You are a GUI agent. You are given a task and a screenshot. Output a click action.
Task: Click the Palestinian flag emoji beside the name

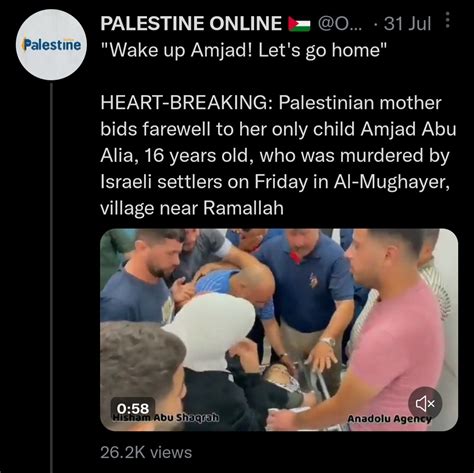(299, 24)
